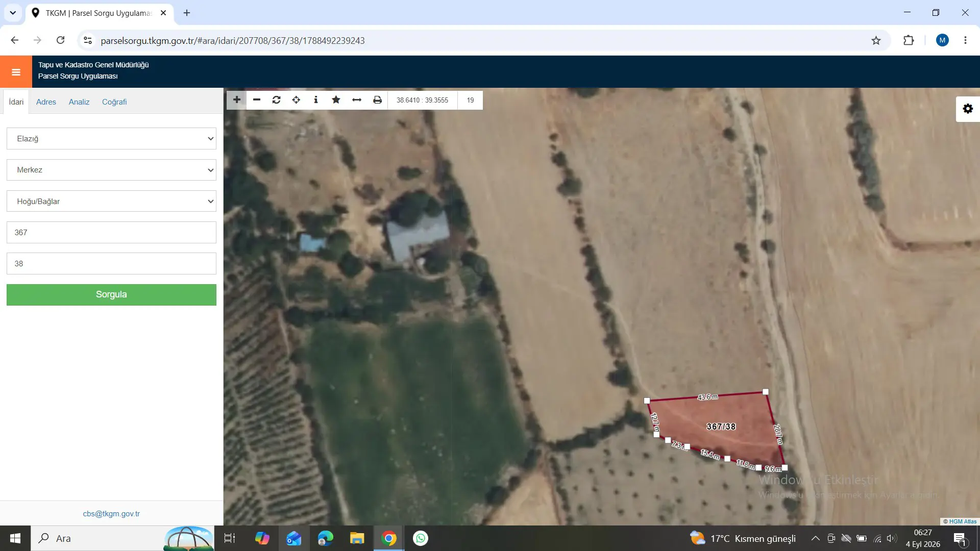Click the ada field containing 367

pos(111,232)
